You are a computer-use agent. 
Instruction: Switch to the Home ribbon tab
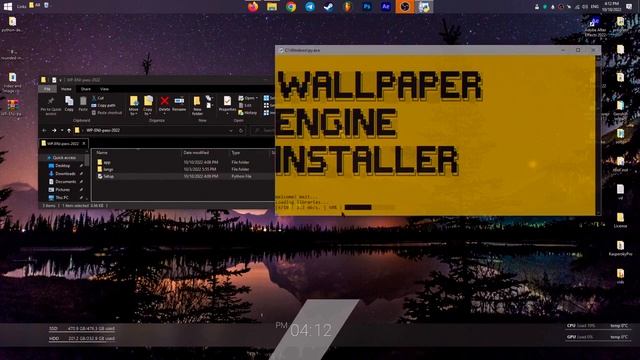[66, 89]
